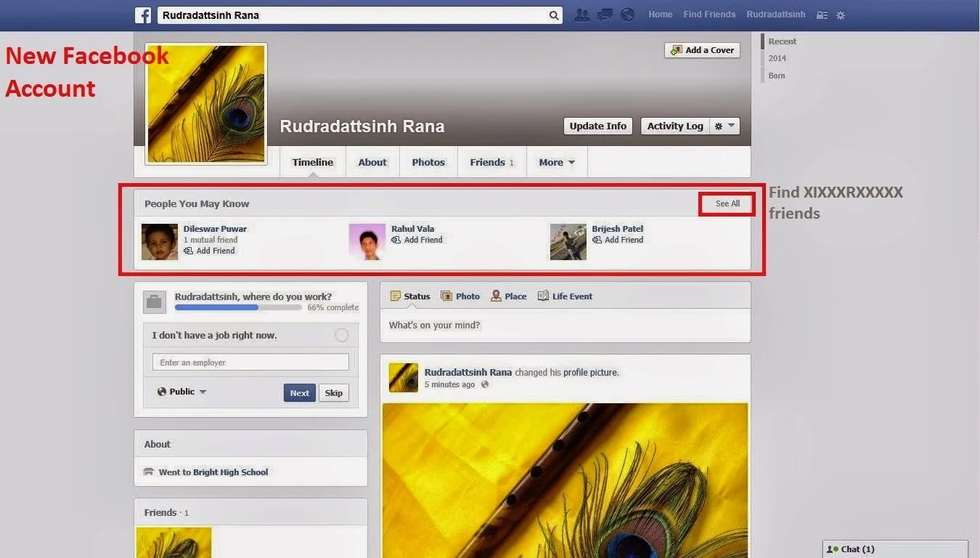980x558 pixels.
Task: Select the Life Event composer tab
Action: [565, 296]
